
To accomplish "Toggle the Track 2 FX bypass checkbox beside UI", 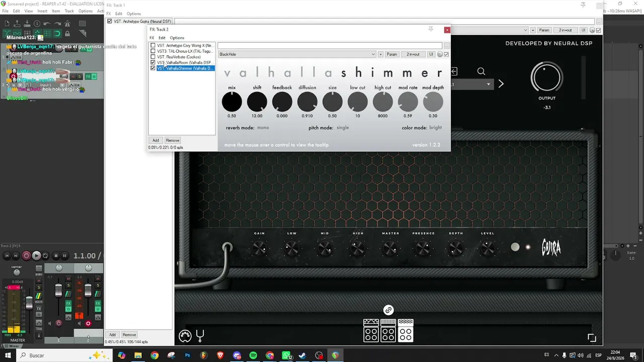I will [446, 54].
